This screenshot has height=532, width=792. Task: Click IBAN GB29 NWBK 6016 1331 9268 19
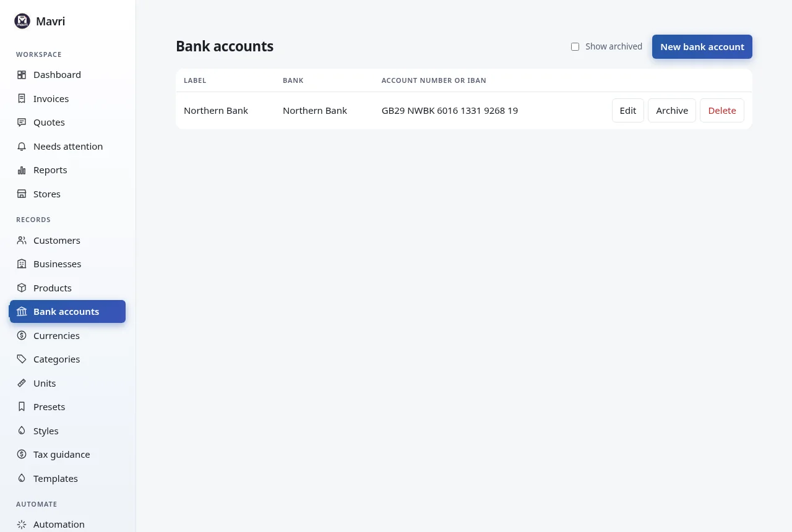(x=450, y=111)
